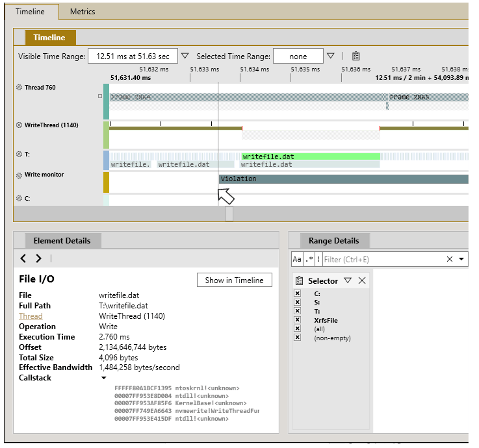Uncheck the (all) selector checkbox
The image size is (479, 448).
pos(297,329)
